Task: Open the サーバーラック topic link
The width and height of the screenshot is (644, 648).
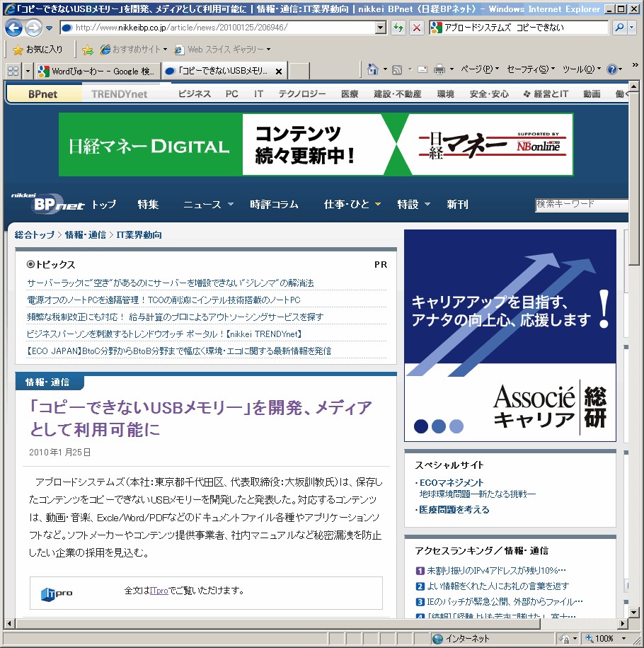Action: [x=170, y=283]
